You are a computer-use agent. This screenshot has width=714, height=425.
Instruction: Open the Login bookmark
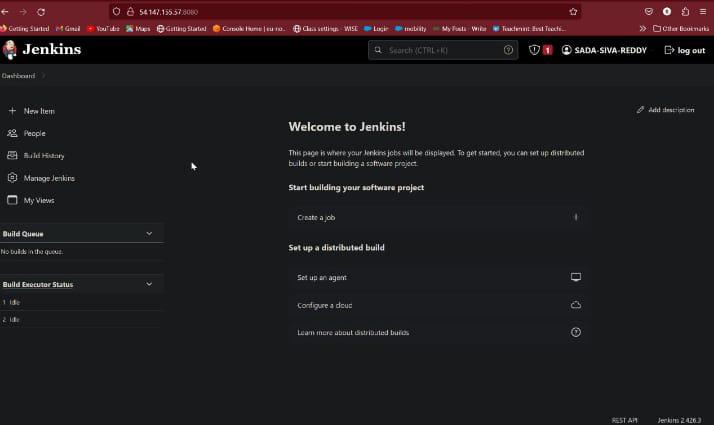[376, 28]
